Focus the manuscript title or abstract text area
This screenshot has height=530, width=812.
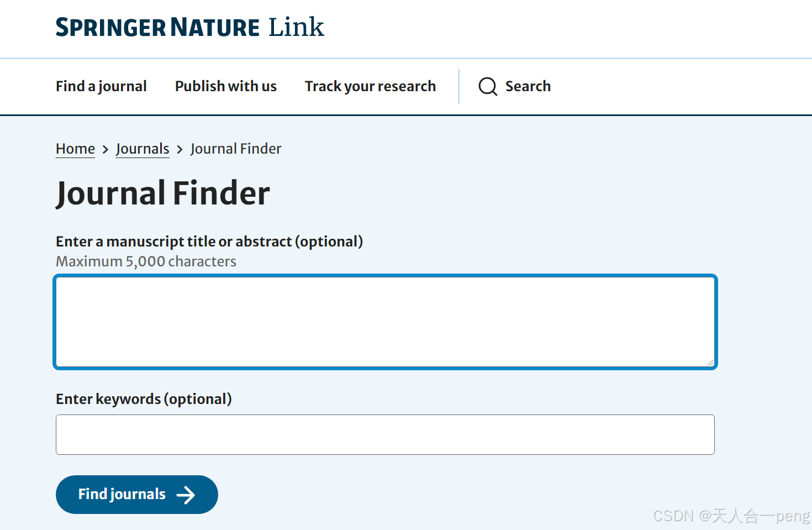coord(385,322)
